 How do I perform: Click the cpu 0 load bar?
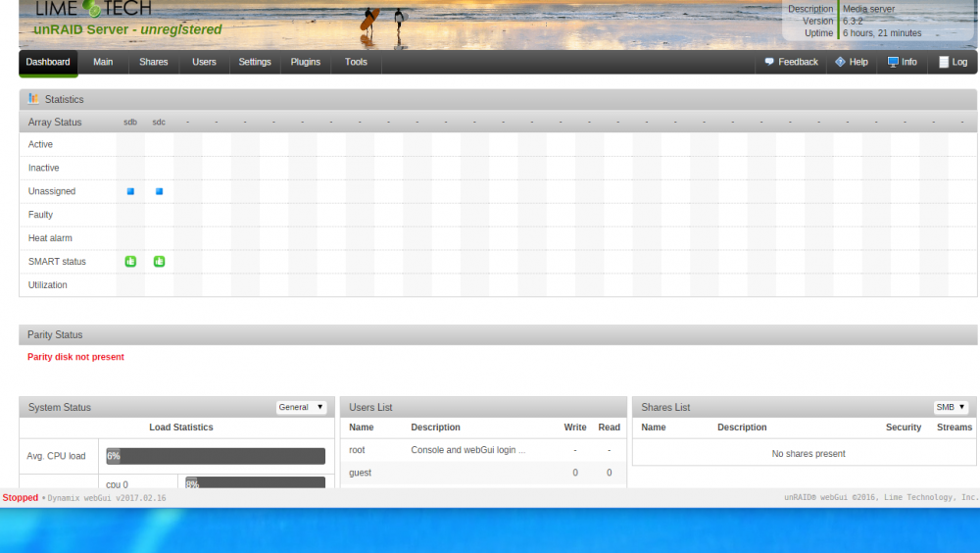255,482
